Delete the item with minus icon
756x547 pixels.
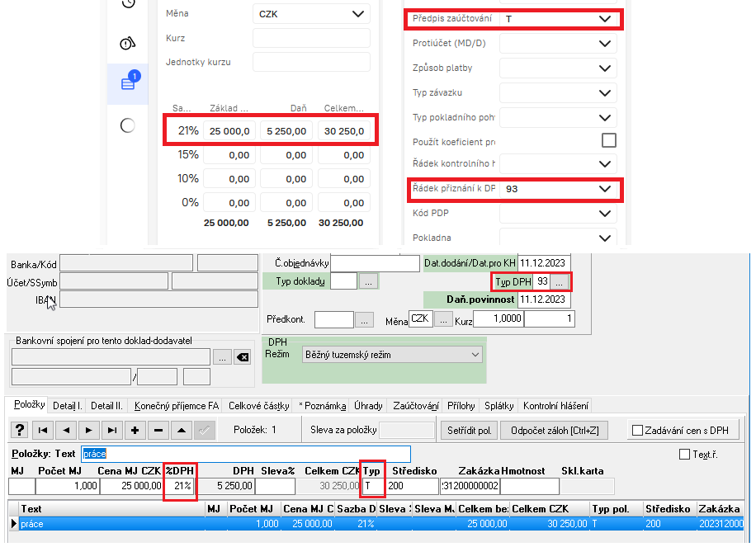pyautogui.click(x=157, y=430)
